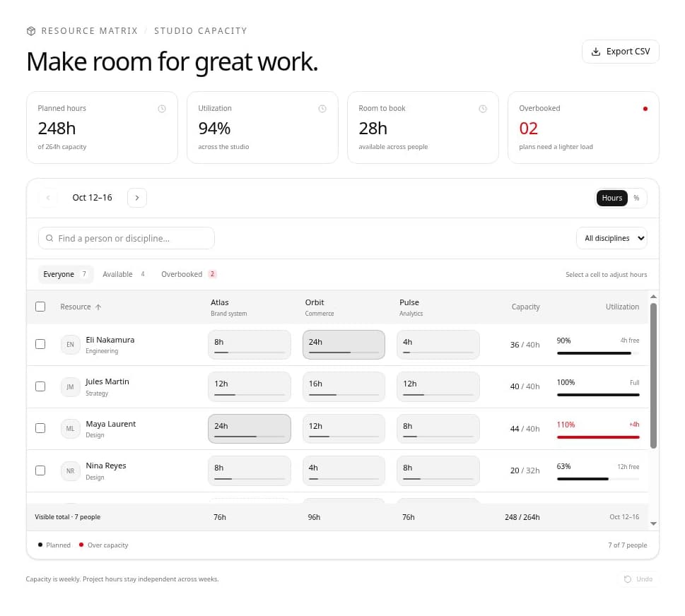Switch the view to Hours

(611, 198)
